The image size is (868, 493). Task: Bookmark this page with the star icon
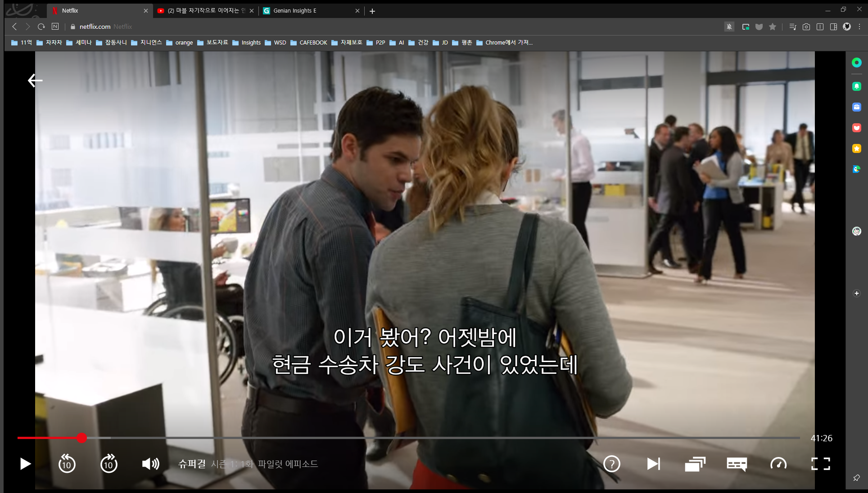point(773,27)
